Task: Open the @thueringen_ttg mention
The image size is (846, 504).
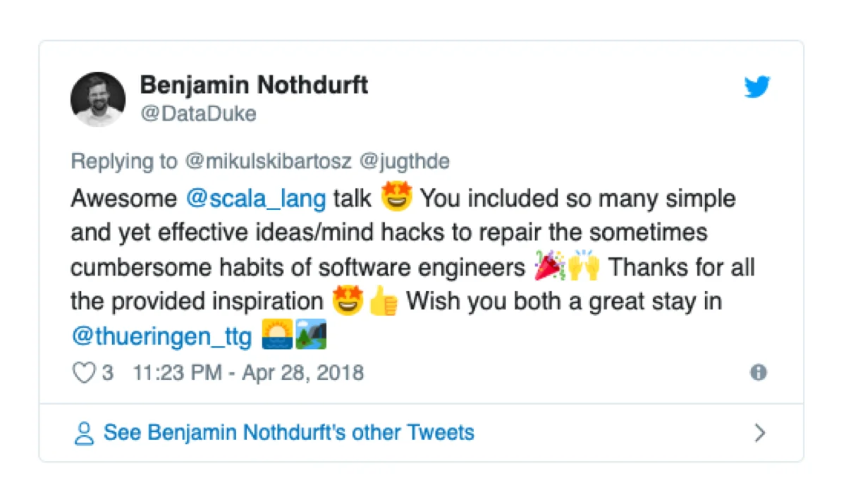Action: (161, 337)
